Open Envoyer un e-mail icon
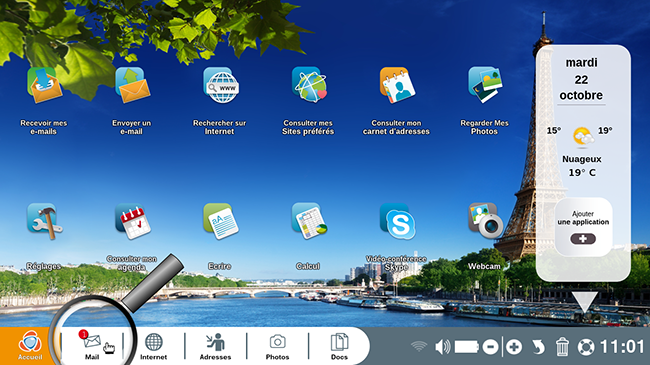 click(x=133, y=85)
